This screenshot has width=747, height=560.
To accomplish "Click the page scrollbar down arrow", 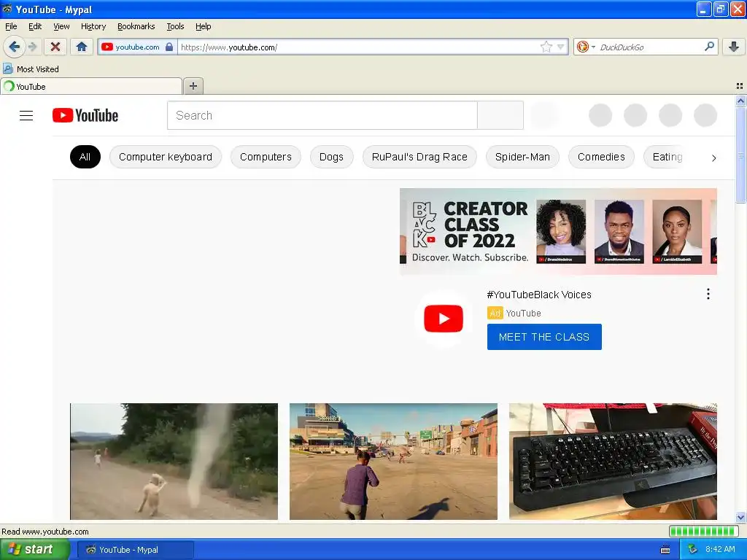I will 740,517.
